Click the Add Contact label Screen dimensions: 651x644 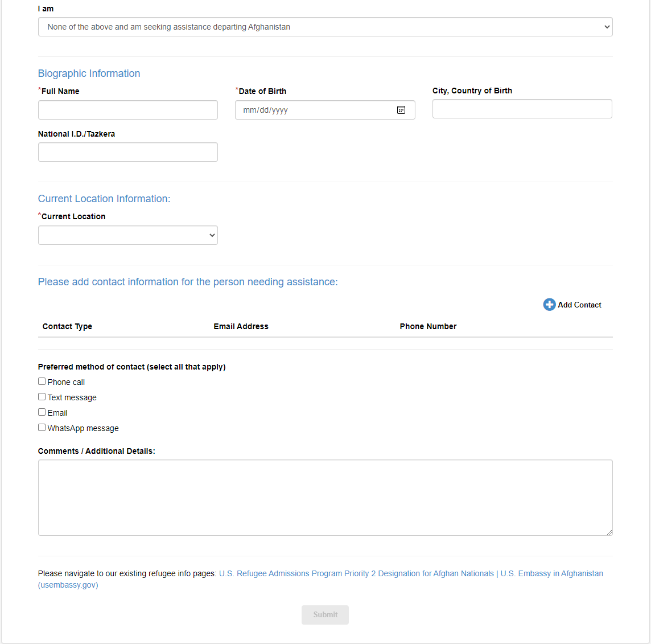pos(579,305)
